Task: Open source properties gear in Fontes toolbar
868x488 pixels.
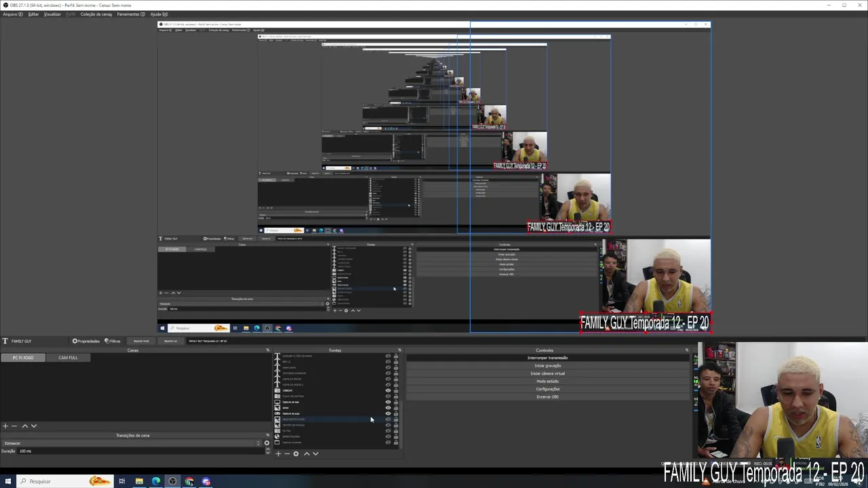Action: click(x=296, y=453)
